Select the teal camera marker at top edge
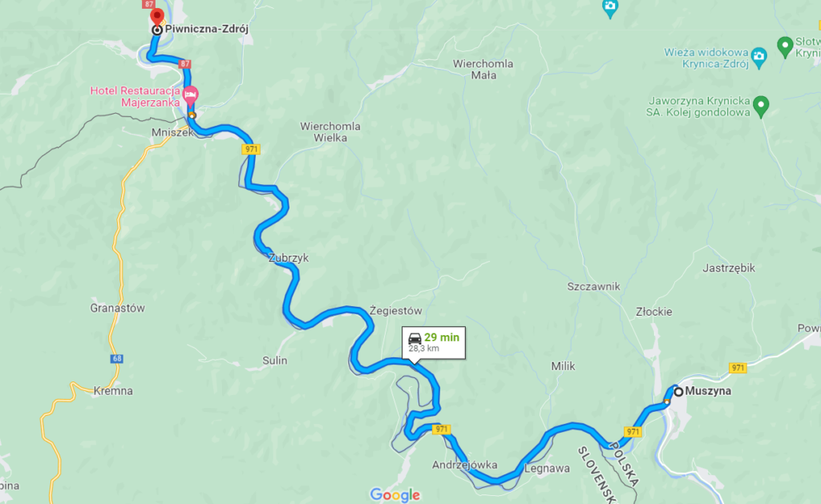The width and height of the screenshot is (821, 504). click(610, 9)
